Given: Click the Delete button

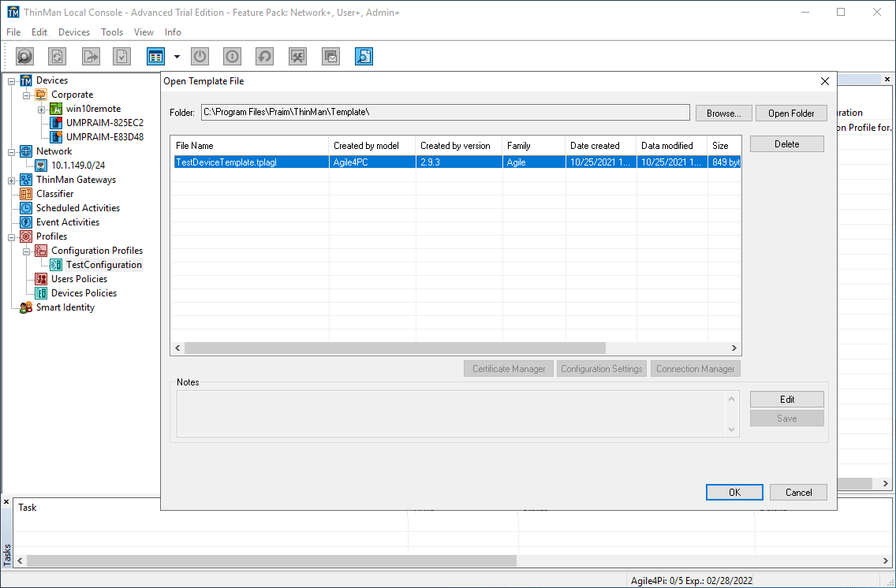Looking at the screenshot, I should 787,144.
